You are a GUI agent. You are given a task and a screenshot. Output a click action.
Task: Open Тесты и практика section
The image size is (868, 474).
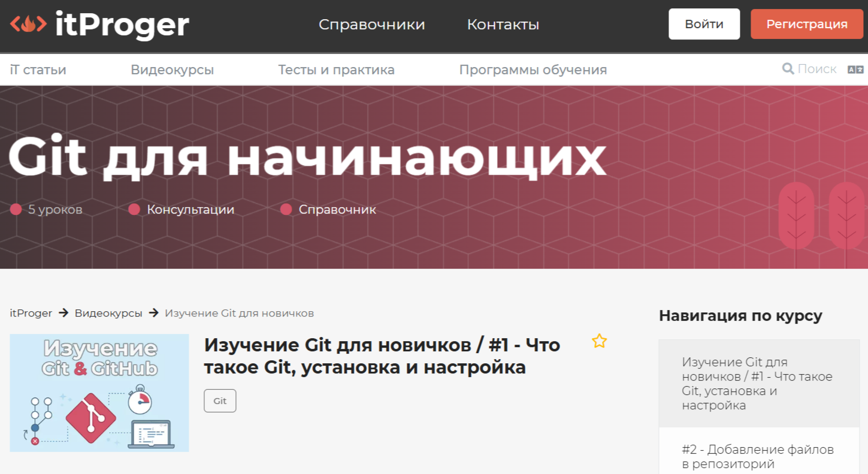tap(336, 70)
